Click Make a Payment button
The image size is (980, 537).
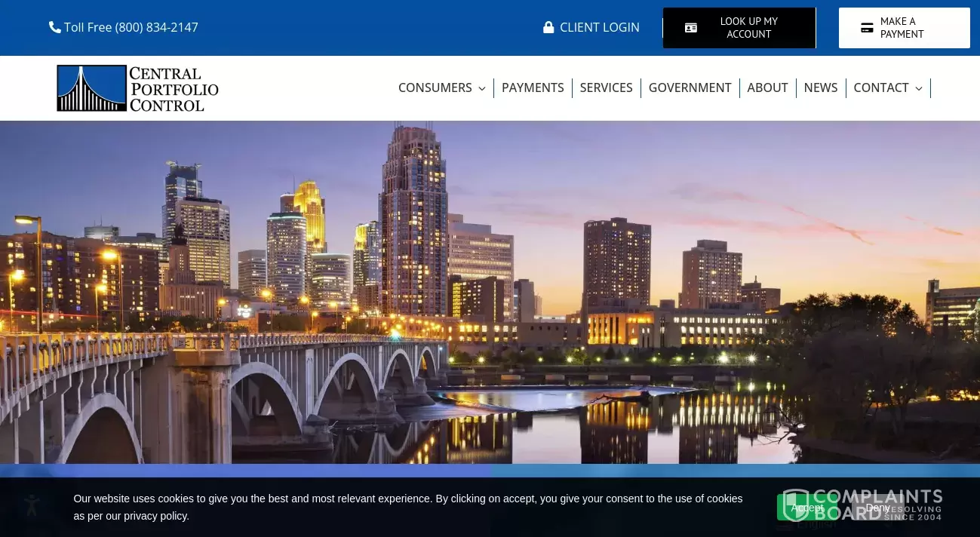point(905,28)
